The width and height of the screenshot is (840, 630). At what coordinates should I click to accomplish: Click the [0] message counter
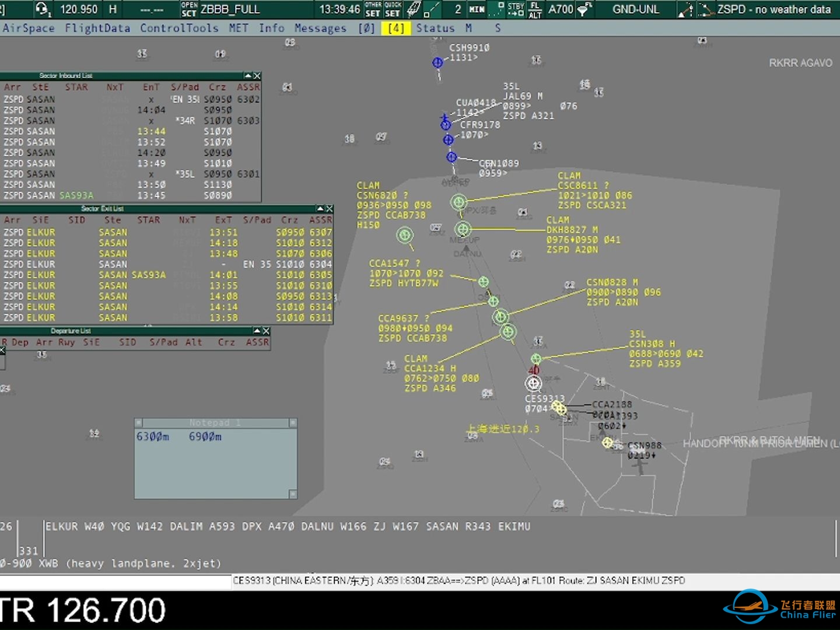[x=366, y=28]
